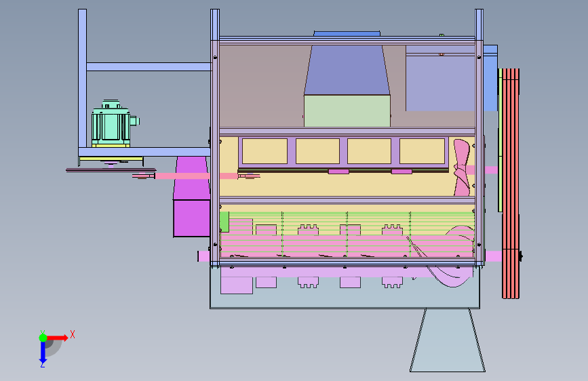Select the first tan window panel

point(264,151)
